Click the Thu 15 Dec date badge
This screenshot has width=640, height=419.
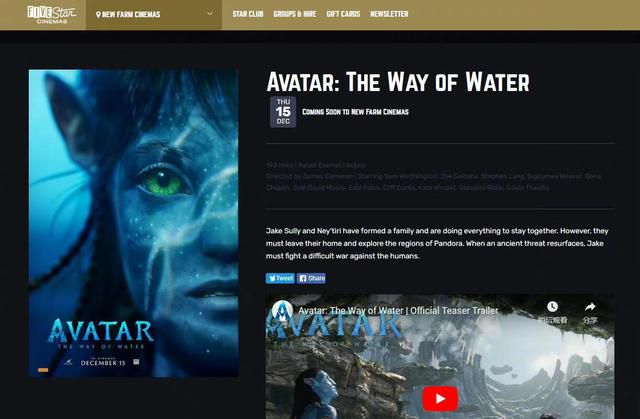[283, 112]
